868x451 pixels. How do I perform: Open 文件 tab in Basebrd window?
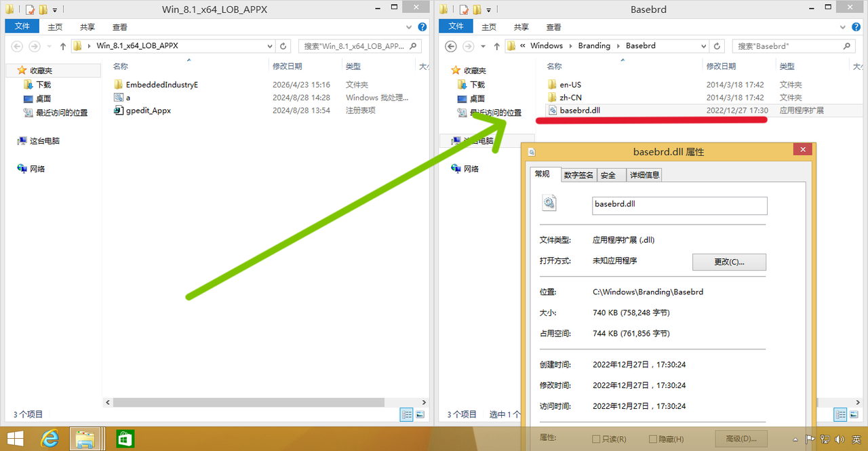click(x=456, y=26)
